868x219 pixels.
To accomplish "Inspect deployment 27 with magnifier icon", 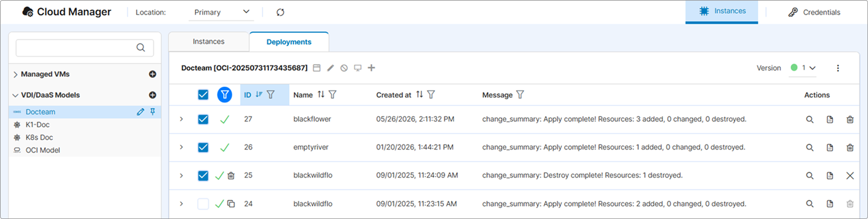I will point(810,119).
